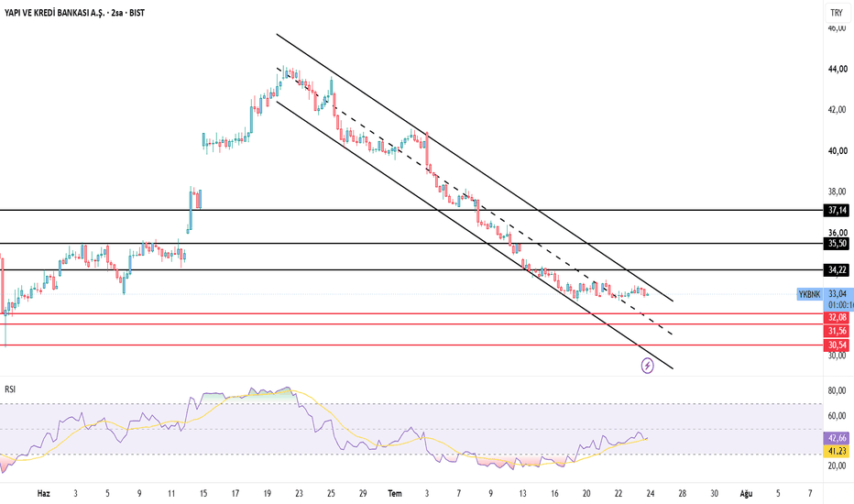Click the purple lightning event icon
The image size is (854, 504).
point(647,366)
